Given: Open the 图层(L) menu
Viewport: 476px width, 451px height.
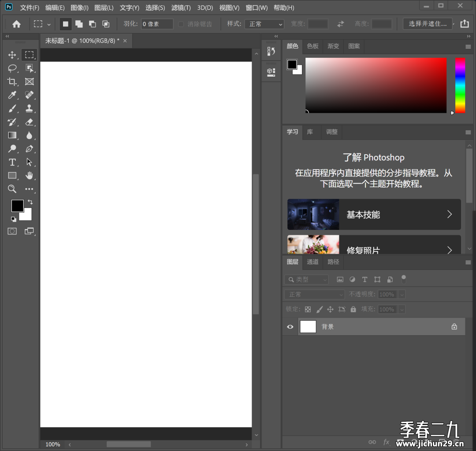Looking at the screenshot, I should 104,7.
